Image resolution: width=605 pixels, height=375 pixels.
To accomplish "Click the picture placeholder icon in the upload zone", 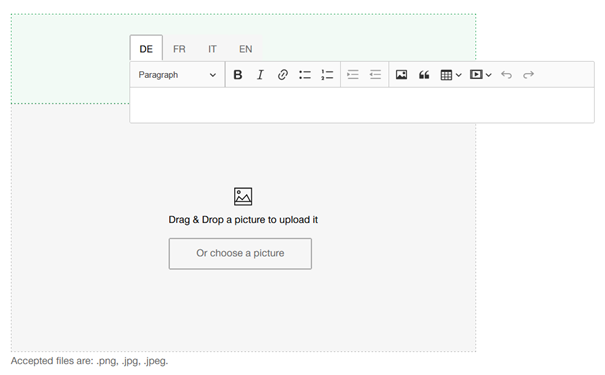I will pos(243,196).
